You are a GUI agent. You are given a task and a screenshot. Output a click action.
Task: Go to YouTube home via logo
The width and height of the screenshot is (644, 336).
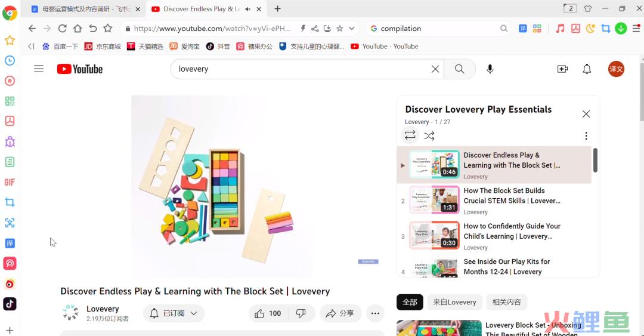point(80,69)
